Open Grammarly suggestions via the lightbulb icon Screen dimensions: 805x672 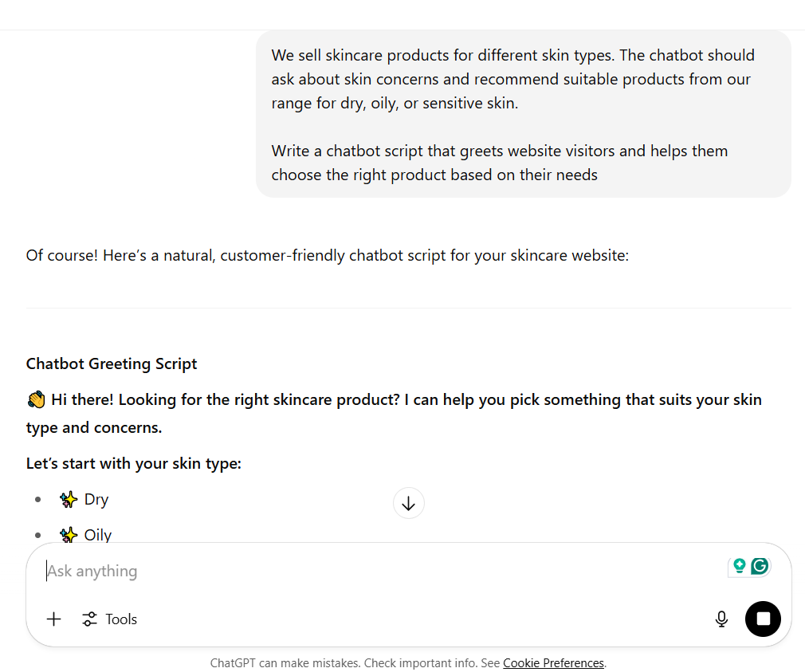740,565
